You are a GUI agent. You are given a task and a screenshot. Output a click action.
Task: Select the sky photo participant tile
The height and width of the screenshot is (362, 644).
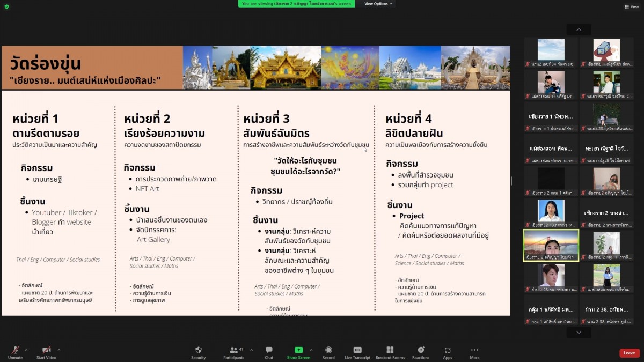click(x=551, y=53)
